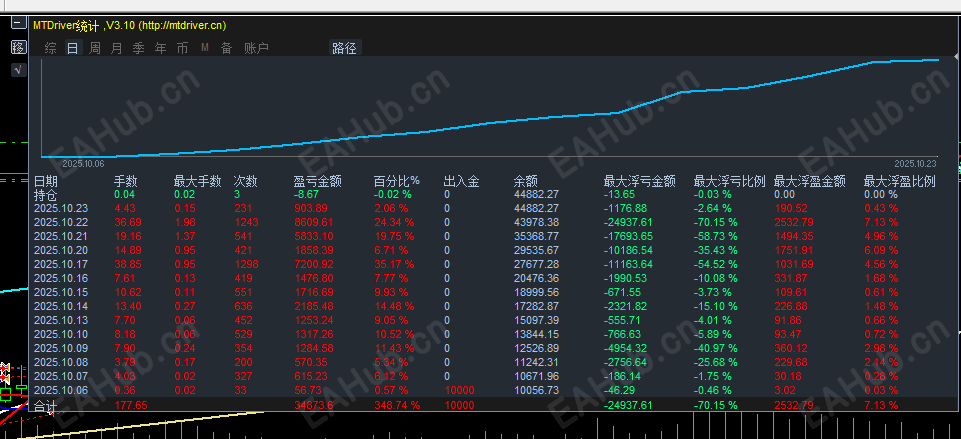Click the 路径 path button
This screenshot has height=439, width=961.
coord(344,48)
